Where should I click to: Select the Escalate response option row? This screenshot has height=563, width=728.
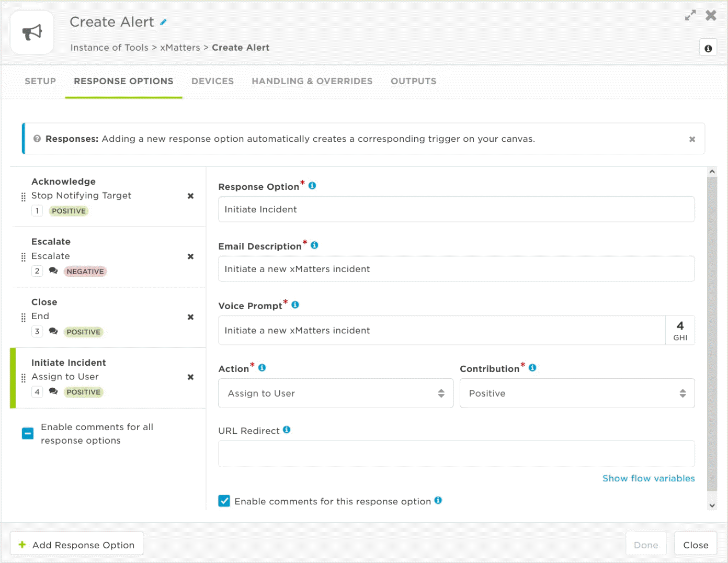[x=108, y=257]
